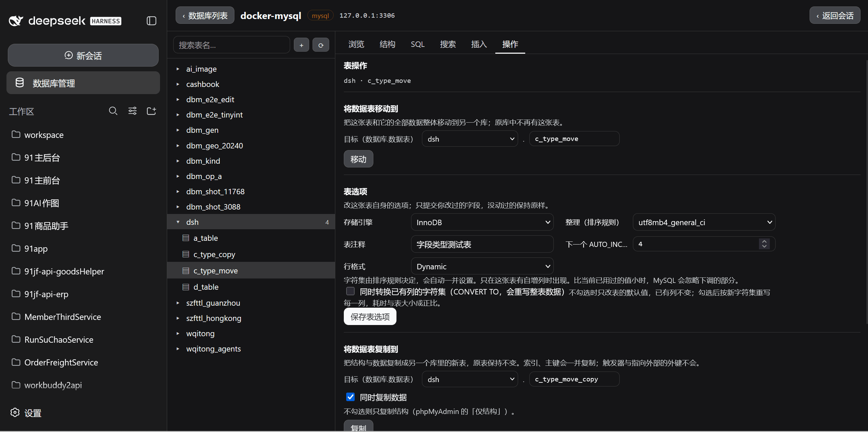
Task: Click folder icon of OrderFreightService
Action: [x=16, y=362]
